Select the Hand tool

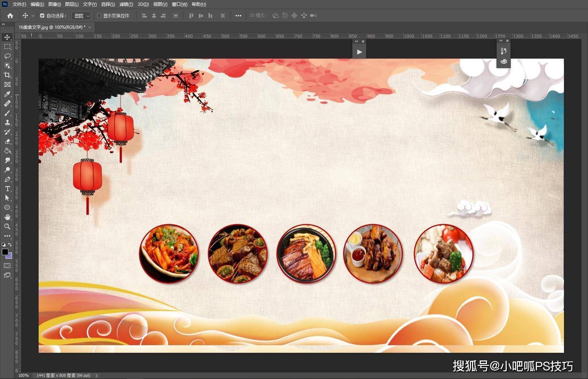[x=7, y=217]
